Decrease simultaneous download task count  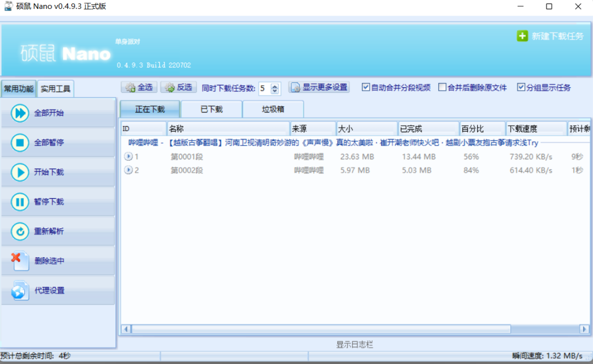[x=275, y=91]
